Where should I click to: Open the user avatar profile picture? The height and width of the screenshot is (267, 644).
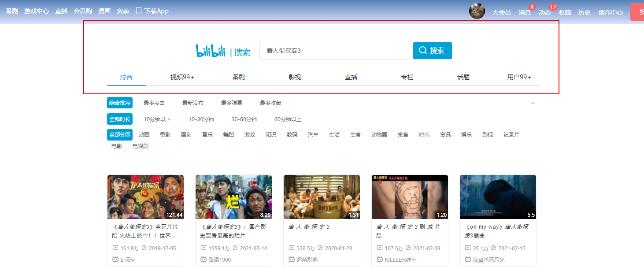(477, 11)
